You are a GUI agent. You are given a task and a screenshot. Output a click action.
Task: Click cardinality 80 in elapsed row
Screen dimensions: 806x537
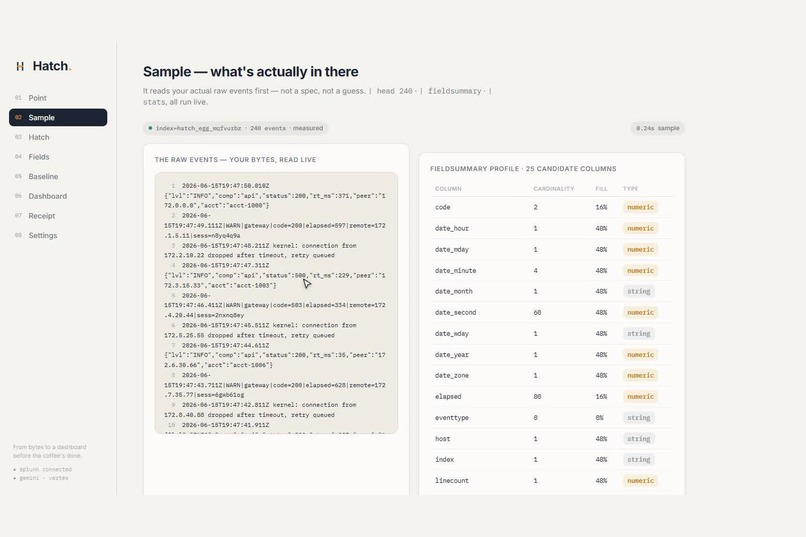(537, 396)
